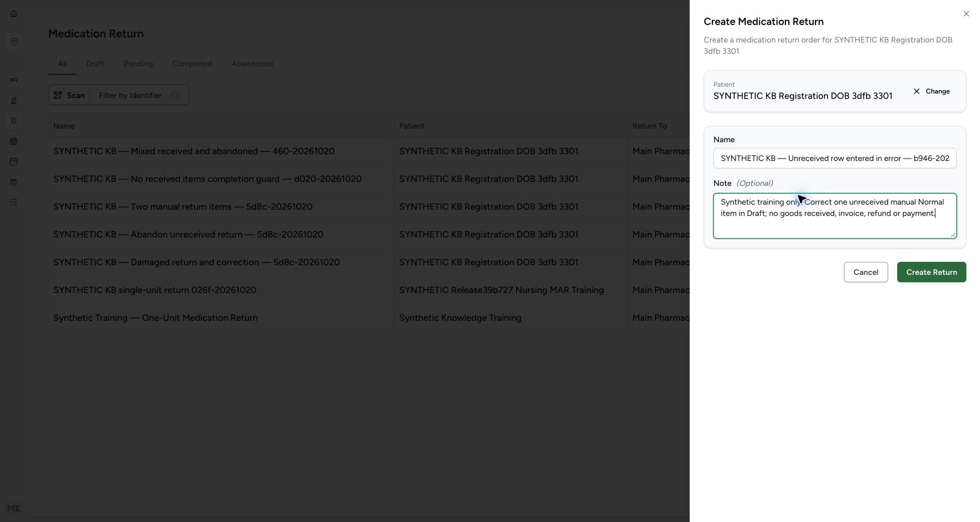Image resolution: width=980 pixels, height=522 pixels.
Task: Click inside the Note textarea
Action: pos(835,216)
